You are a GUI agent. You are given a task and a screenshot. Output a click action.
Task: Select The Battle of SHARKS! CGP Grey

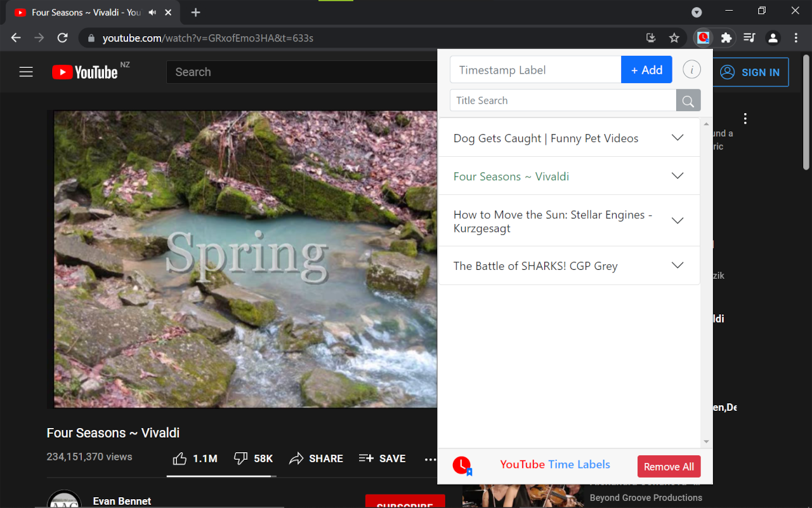coord(535,266)
